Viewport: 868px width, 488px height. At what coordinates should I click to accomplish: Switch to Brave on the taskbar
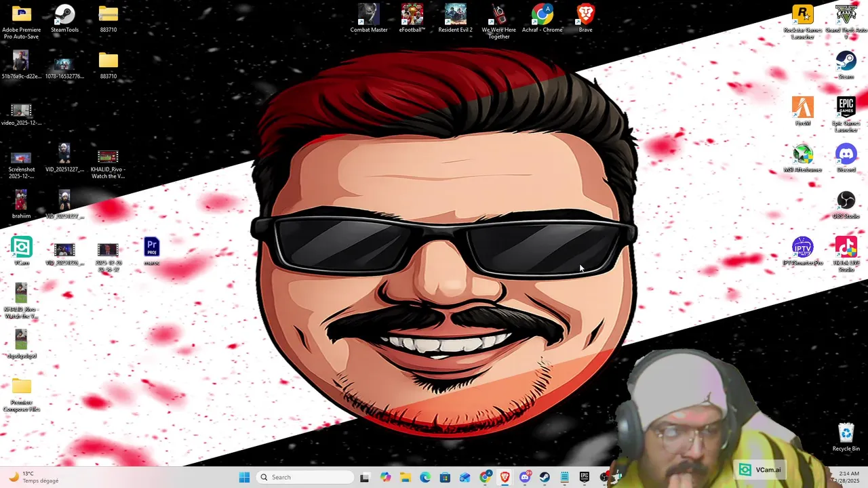(505, 477)
